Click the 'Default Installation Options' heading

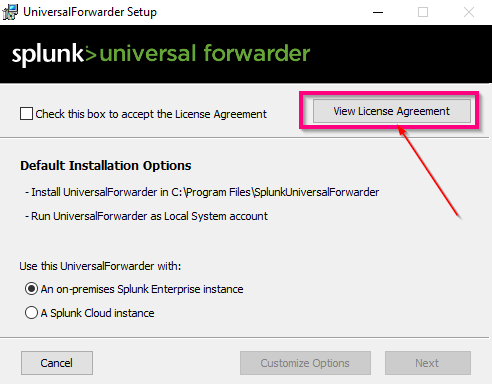[x=106, y=165]
